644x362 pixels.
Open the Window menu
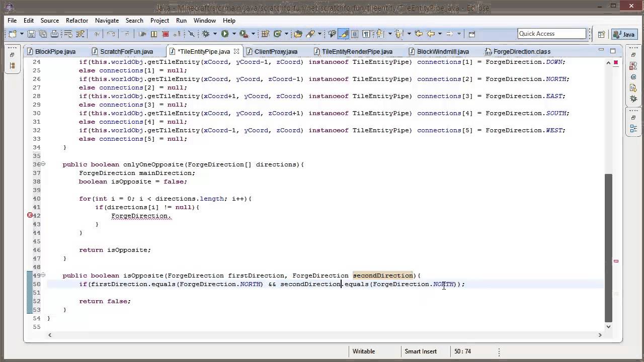[x=205, y=21]
